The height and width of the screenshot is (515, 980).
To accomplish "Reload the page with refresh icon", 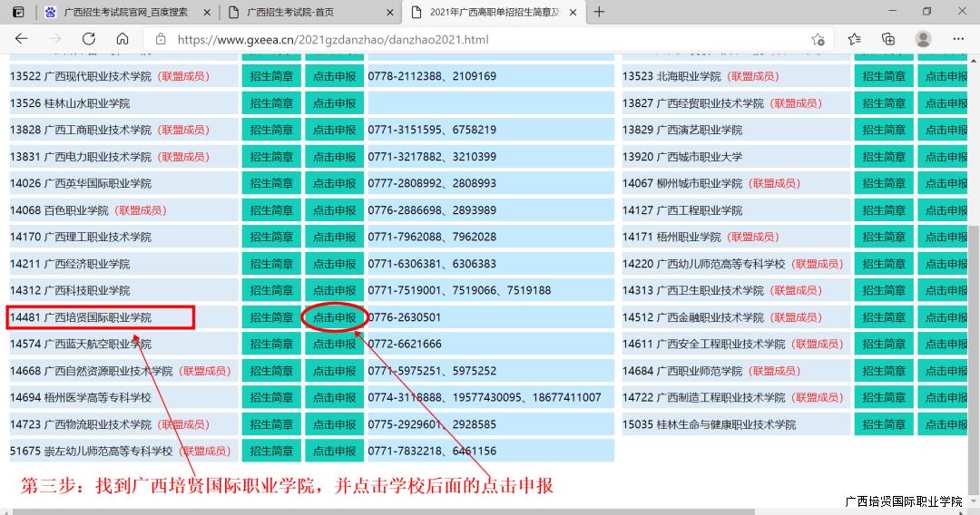I will (89, 39).
